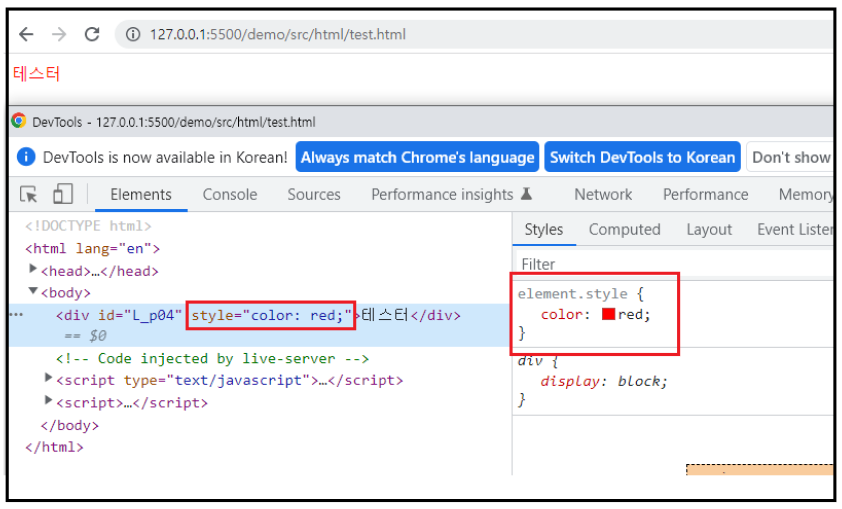The height and width of the screenshot is (509, 842).
Task: Open the Sources tab
Action: pos(314,194)
